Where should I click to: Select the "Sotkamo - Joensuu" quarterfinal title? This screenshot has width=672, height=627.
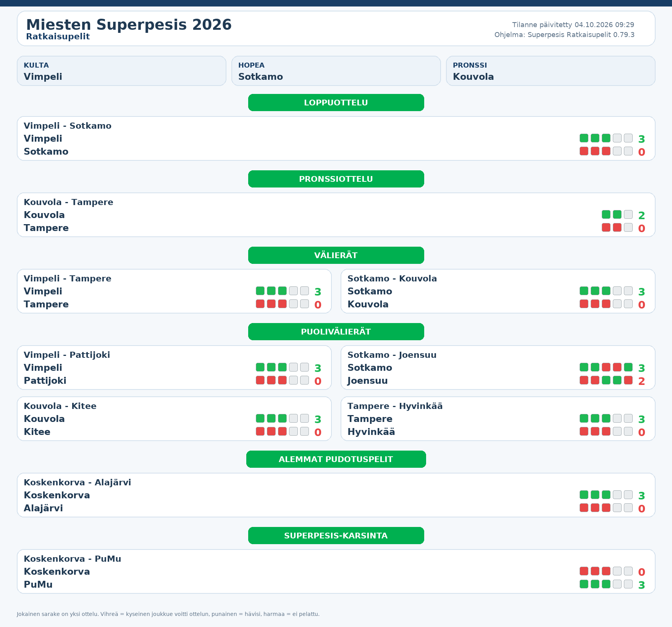pyautogui.click(x=392, y=355)
